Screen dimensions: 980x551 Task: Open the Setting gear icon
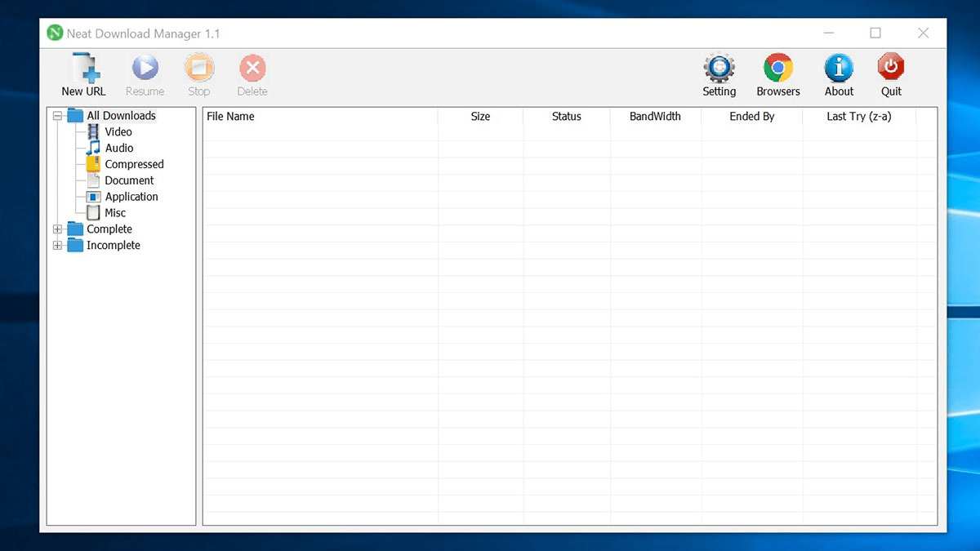pyautogui.click(x=719, y=69)
